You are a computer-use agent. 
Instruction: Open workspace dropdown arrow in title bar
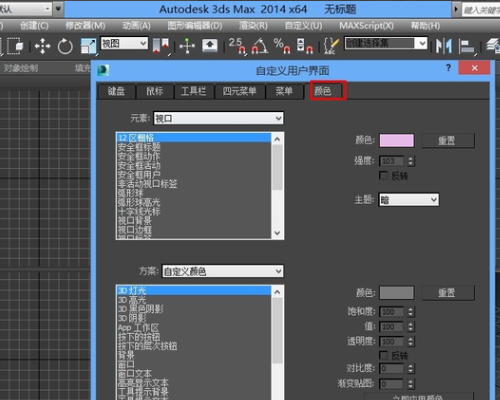point(58,9)
